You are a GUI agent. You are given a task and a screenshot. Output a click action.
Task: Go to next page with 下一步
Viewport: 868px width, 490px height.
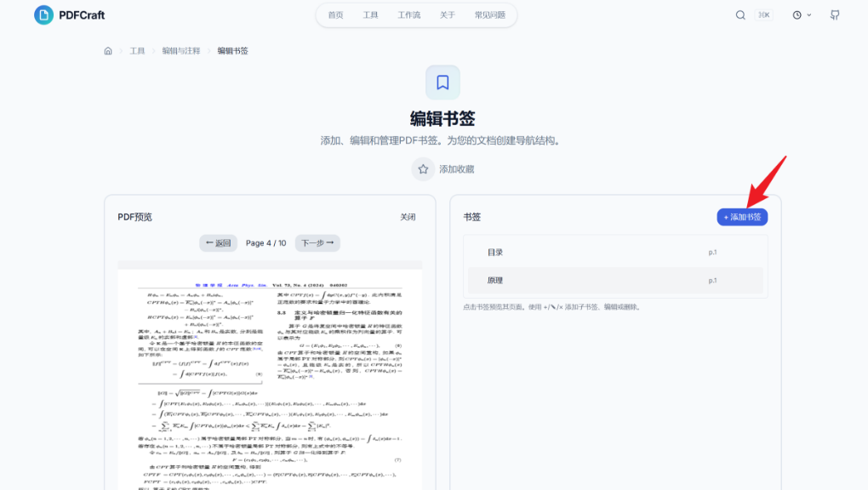[317, 243]
